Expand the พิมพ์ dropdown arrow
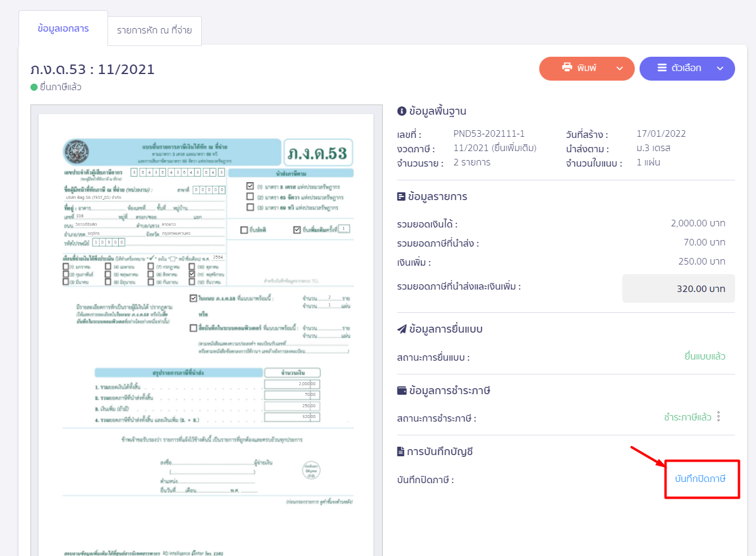Viewport: 756px width, 556px height. coord(620,69)
